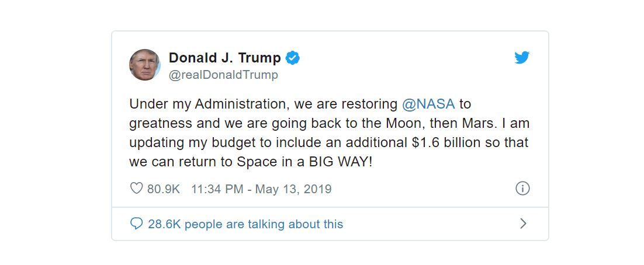Follow the @NASA mention link
The height and width of the screenshot is (265, 644).
428,104
